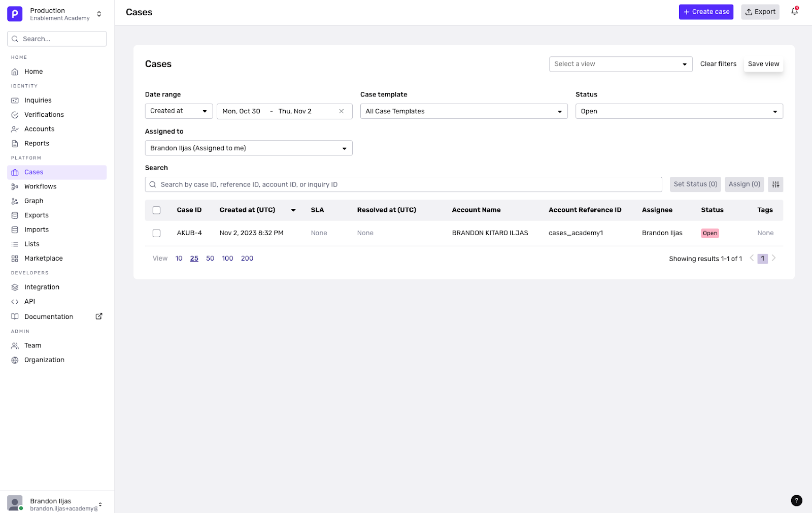This screenshot has width=812, height=513.
Task: Click Clear filters
Action: coord(718,64)
